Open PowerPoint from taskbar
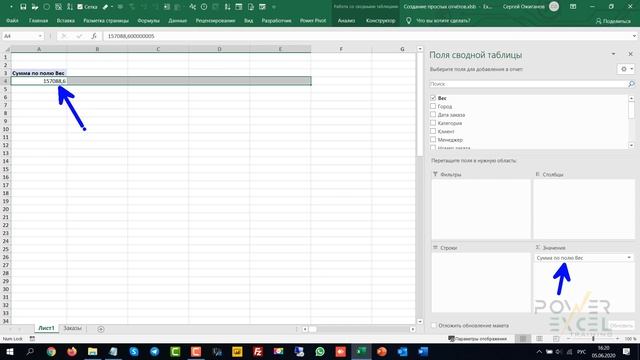Viewport: 640px width, 360px height. [x=382, y=351]
